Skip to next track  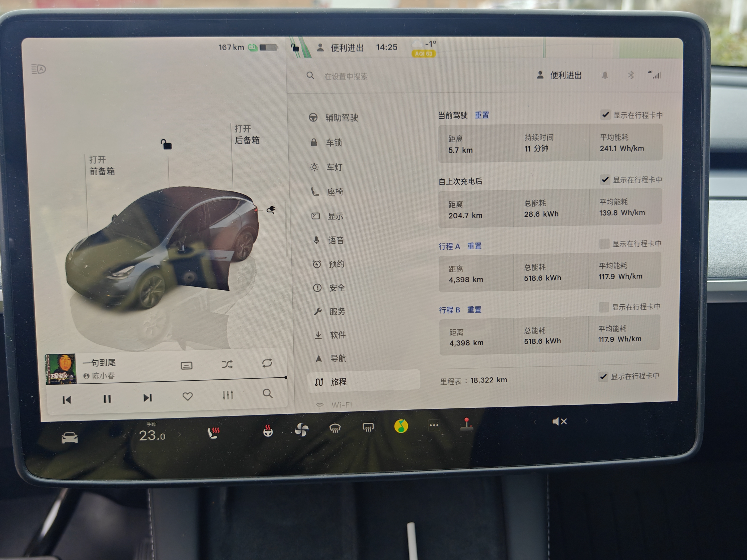(x=148, y=398)
